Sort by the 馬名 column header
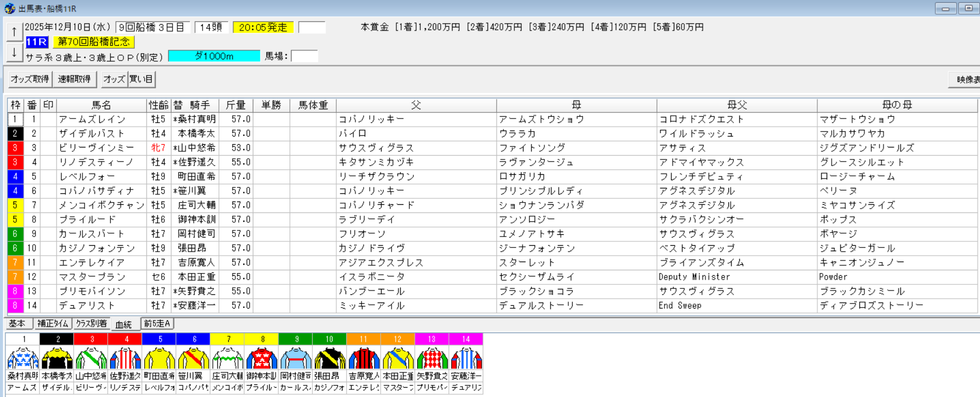The height and width of the screenshot is (397, 980). (101, 105)
